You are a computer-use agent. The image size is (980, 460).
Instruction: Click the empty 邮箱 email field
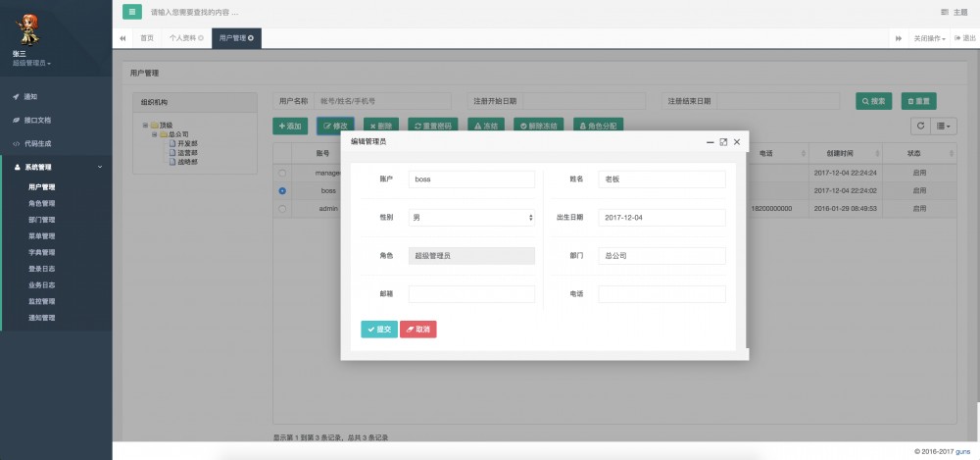pyautogui.click(x=472, y=294)
